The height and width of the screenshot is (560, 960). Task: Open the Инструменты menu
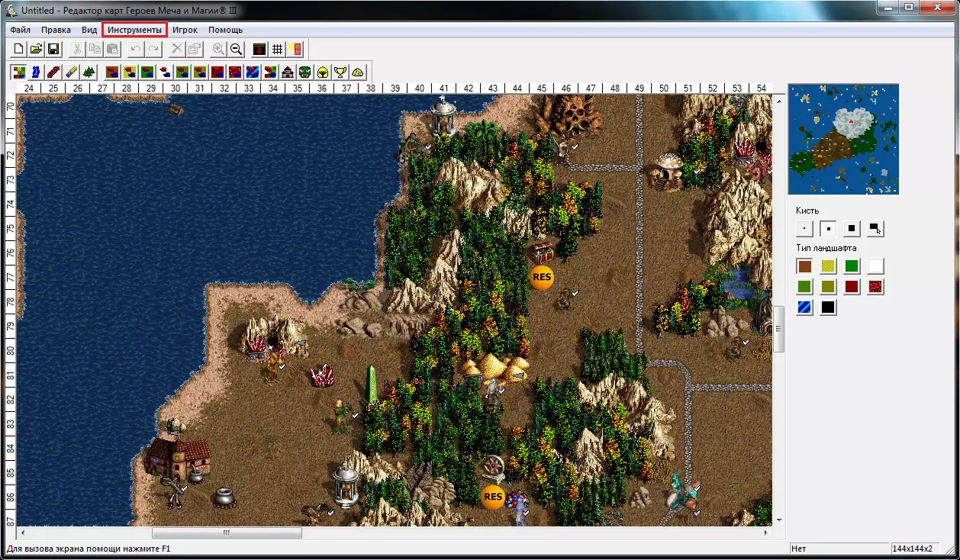pos(134,30)
